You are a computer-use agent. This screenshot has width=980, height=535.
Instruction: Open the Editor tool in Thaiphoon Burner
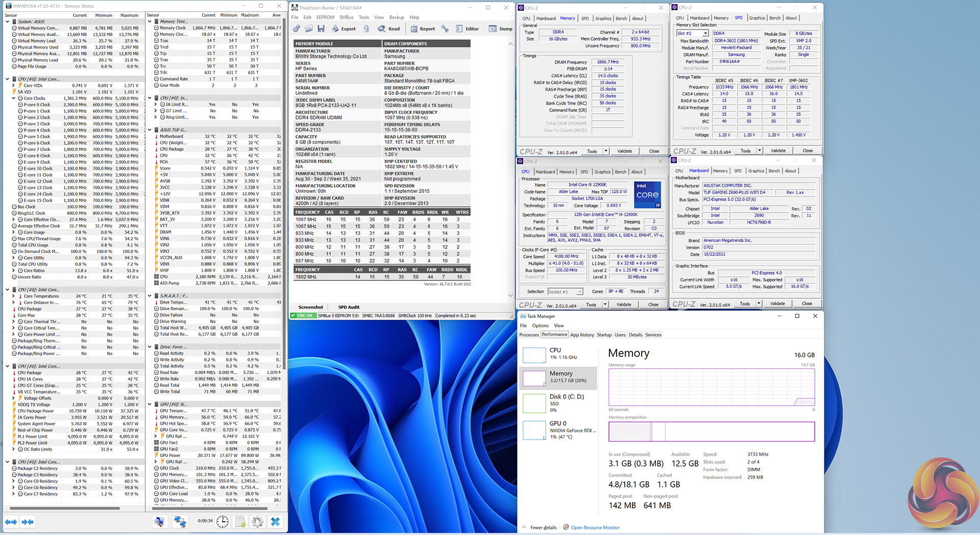coord(467,29)
